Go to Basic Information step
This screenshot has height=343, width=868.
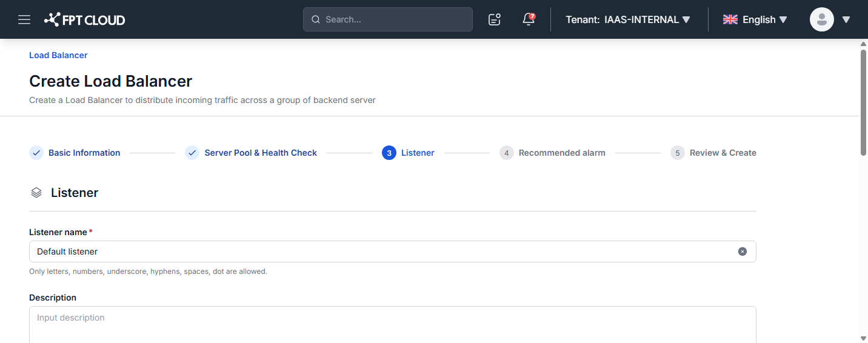coord(75,153)
